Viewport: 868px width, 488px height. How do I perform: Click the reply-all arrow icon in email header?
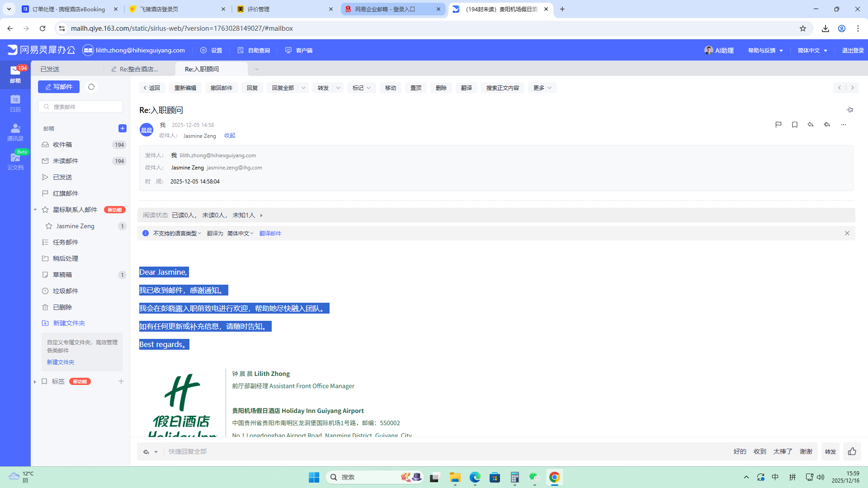(x=827, y=125)
